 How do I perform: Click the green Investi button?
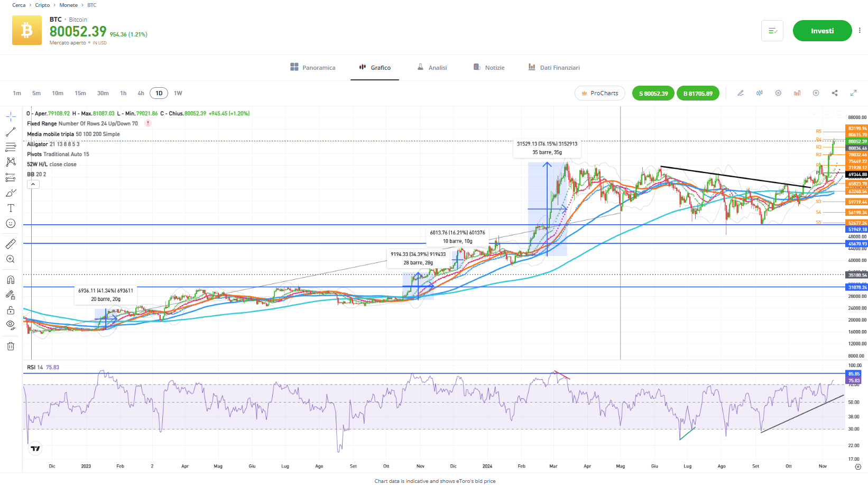click(822, 31)
